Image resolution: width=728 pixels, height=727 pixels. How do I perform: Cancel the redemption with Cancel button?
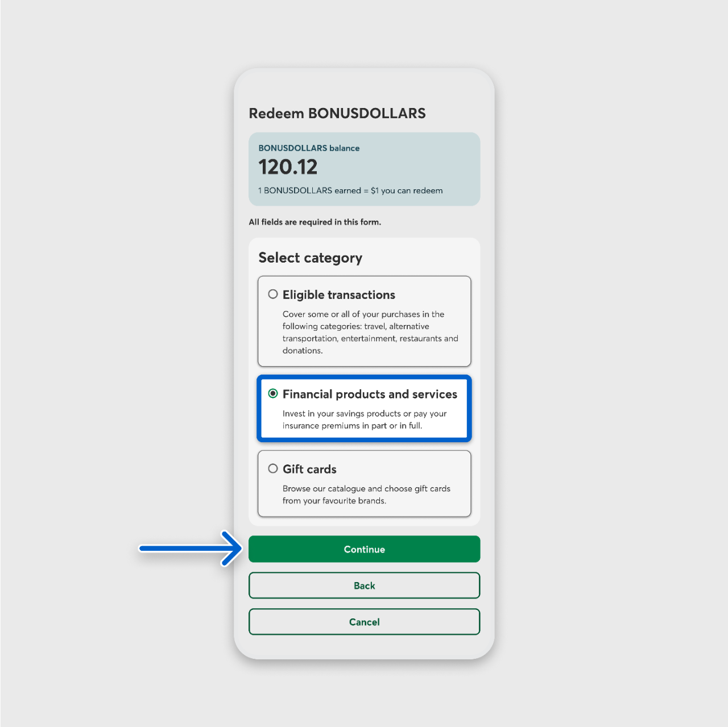coord(364,622)
